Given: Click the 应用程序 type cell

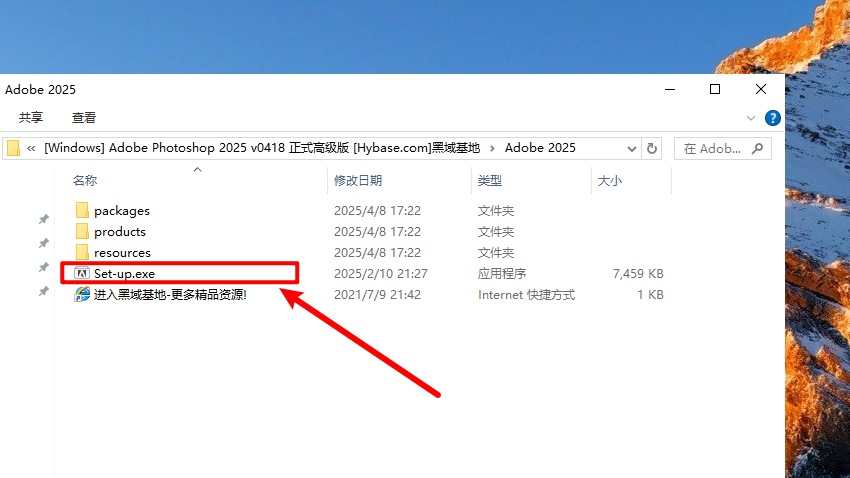Looking at the screenshot, I should tap(502, 274).
